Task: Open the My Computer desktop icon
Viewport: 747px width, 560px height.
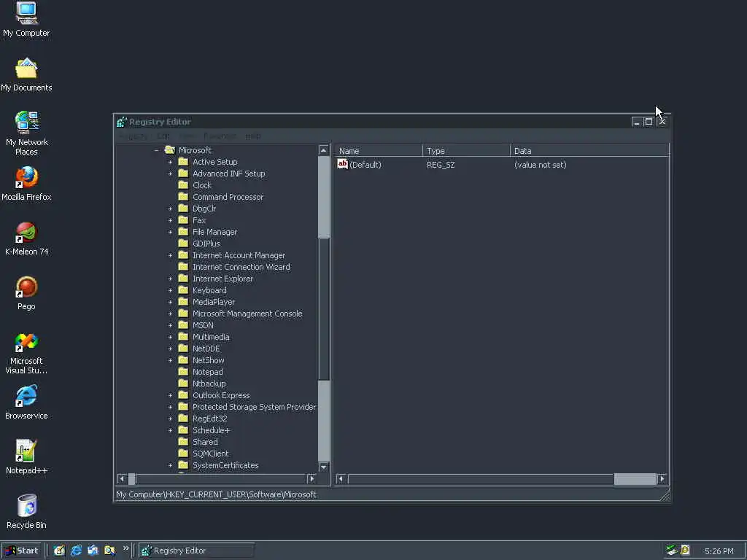Action: coord(26,19)
